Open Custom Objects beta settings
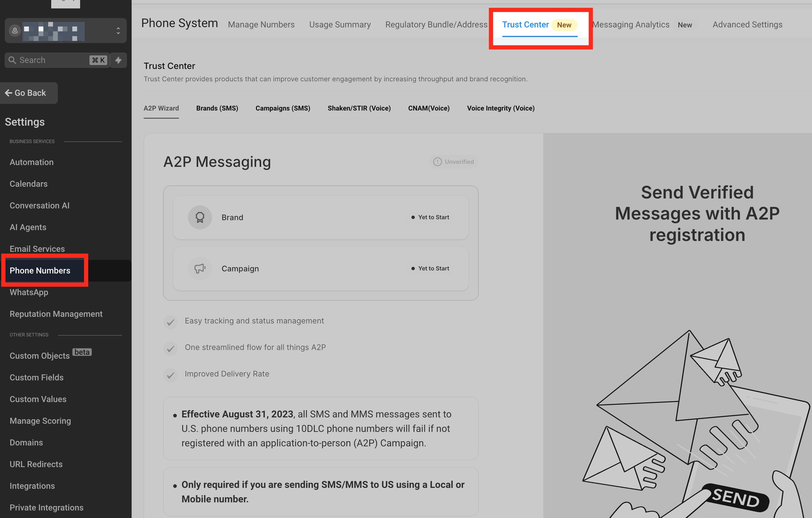The image size is (812, 518). pos(40,356)
